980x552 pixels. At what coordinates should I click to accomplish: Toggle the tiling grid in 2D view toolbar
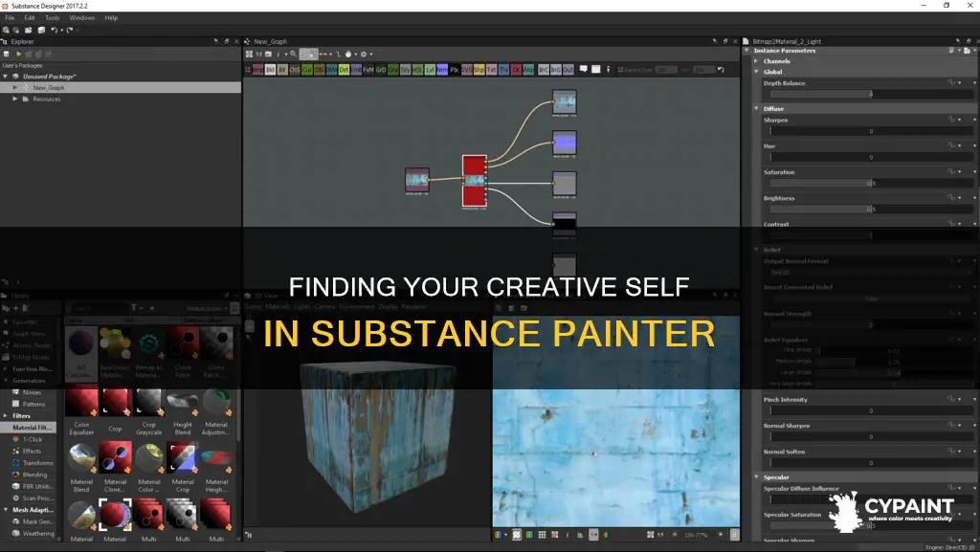click(542, 535)
